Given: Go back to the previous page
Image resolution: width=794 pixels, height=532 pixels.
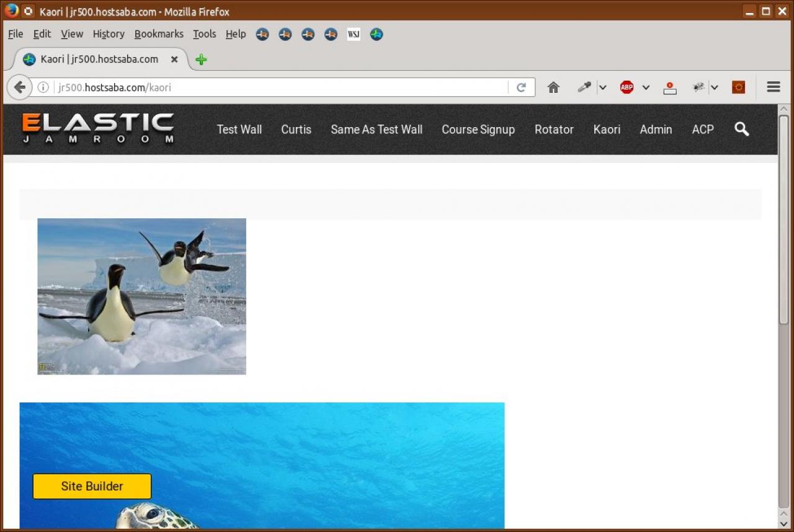Looking at the screenshot, I should pos(19,87).
